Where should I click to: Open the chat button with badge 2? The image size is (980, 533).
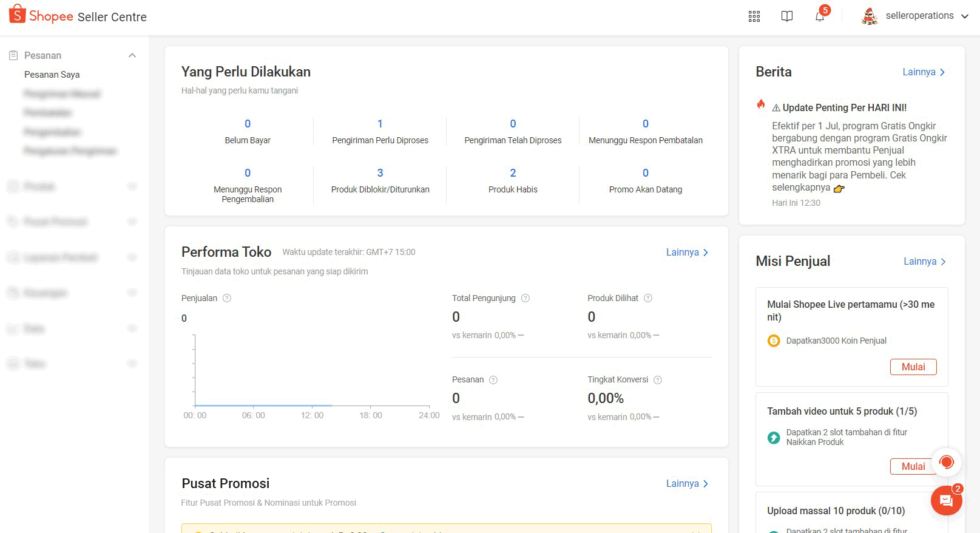(x=947, y=501)
